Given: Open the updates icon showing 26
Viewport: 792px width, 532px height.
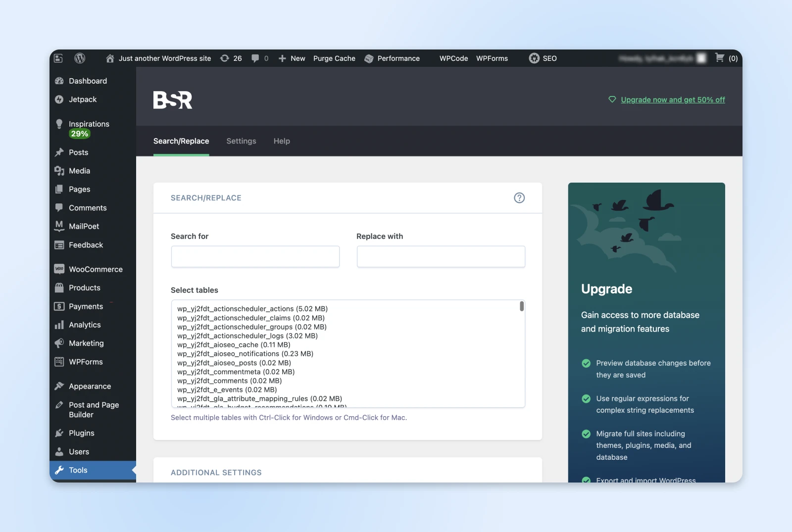Looking at the screenshot, I should click(x=225, y=58).
